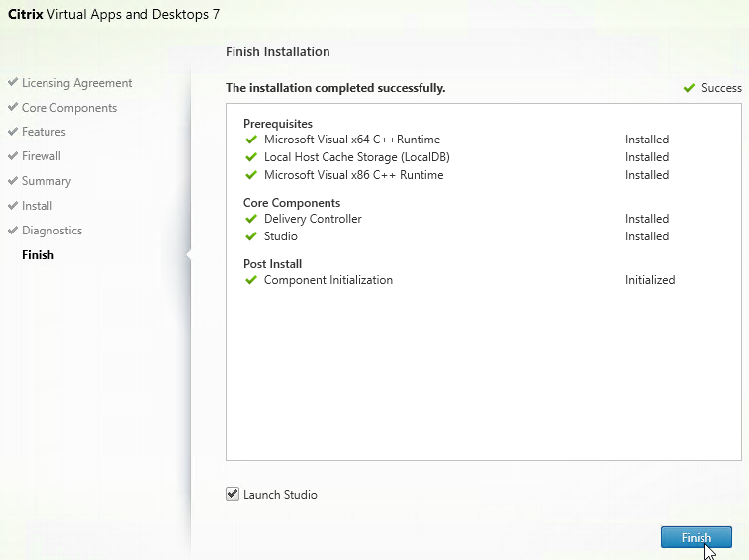Click Installed status for Delivery Controller
The image size is (749, 560).
[x=647, y=219]
